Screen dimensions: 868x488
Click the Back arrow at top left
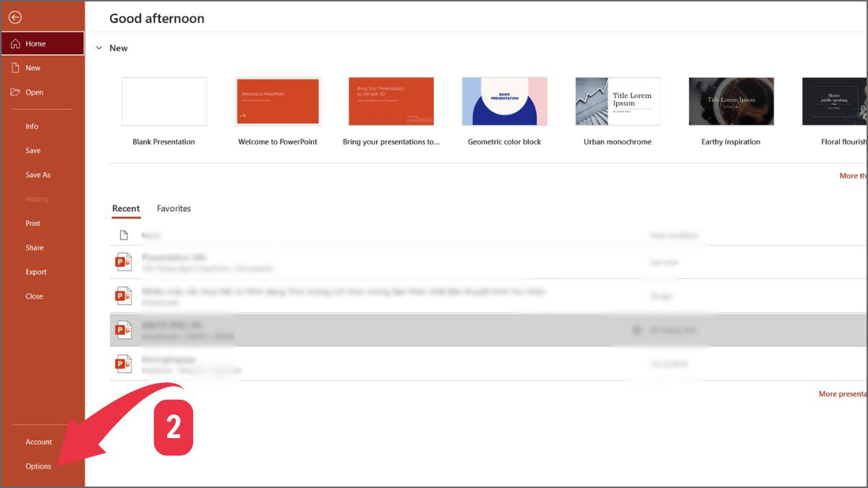pos(14,17)
